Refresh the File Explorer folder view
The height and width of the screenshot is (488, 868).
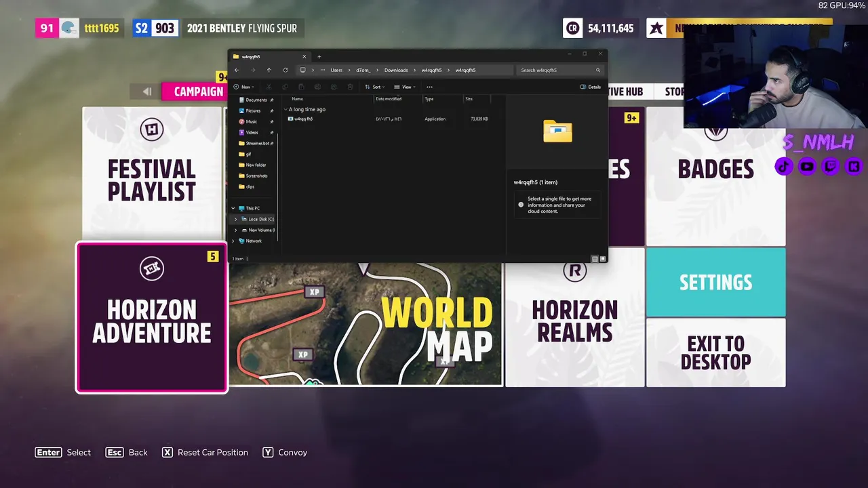point(285,70)
